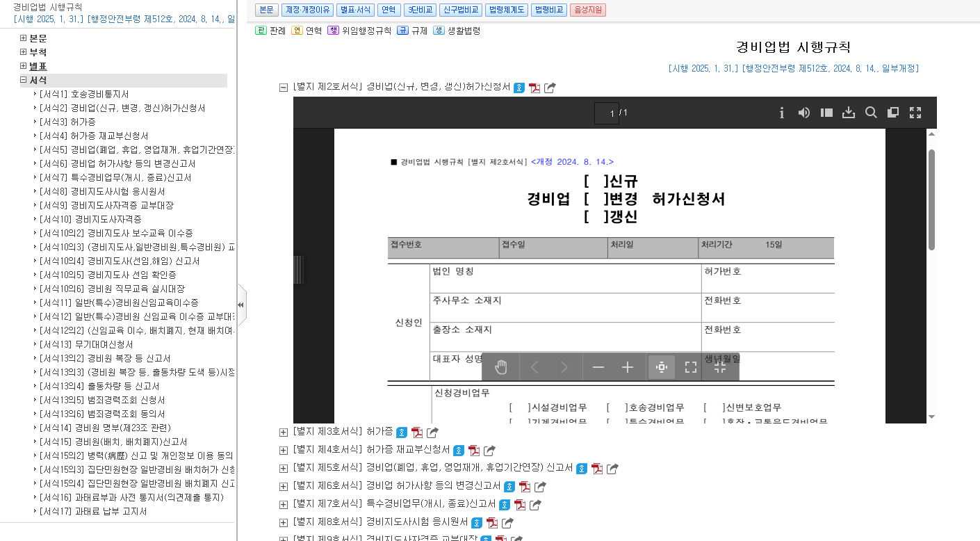Toggle fit-to-width view icon
This screenshot has height=541, width=980.
(x=662, y=367)
